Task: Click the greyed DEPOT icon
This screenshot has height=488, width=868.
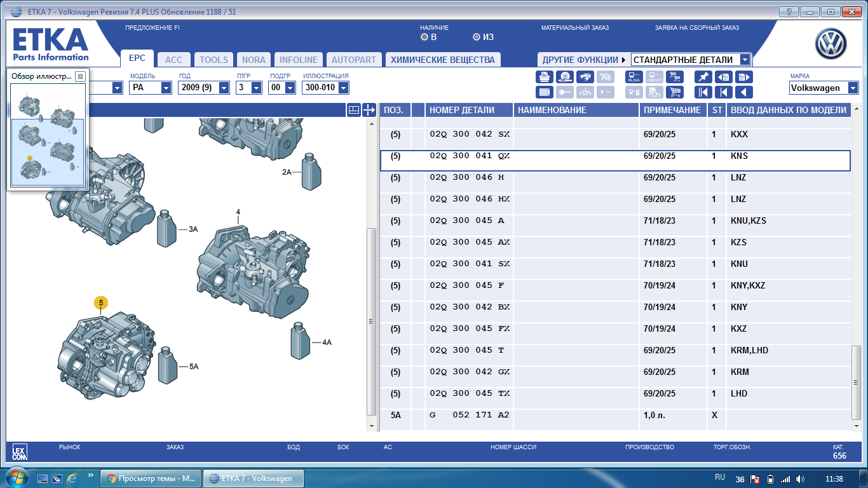Action: click(654, 77)
